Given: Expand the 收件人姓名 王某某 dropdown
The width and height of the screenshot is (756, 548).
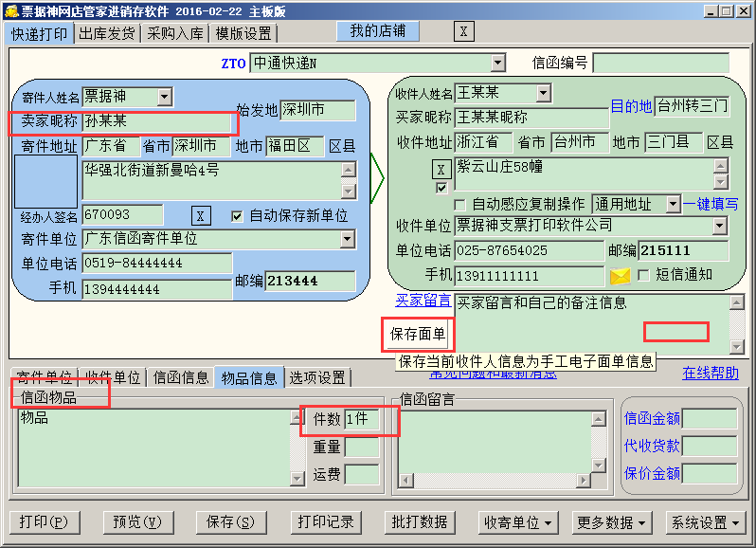Looking at the screenshot, I should pos(544,93).
